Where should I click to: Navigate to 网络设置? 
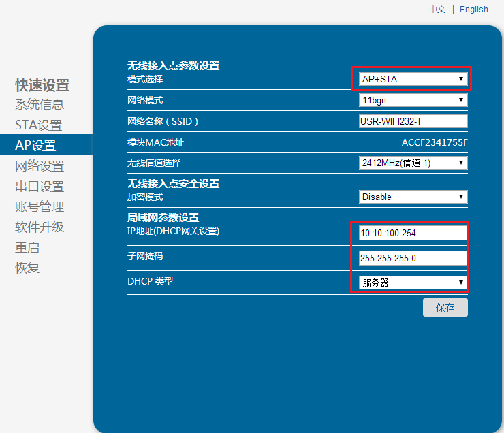(40, 166)
